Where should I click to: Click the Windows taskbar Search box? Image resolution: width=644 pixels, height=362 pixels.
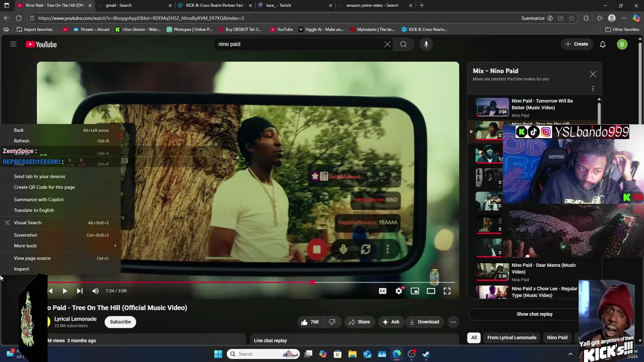point(264,354)
